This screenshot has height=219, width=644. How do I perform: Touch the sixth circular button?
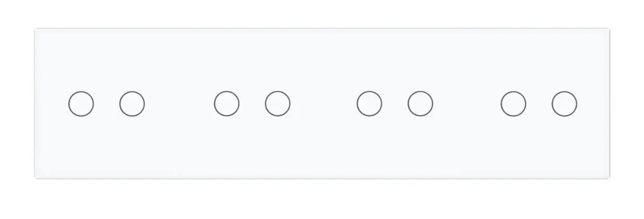[x=420, y=104]
